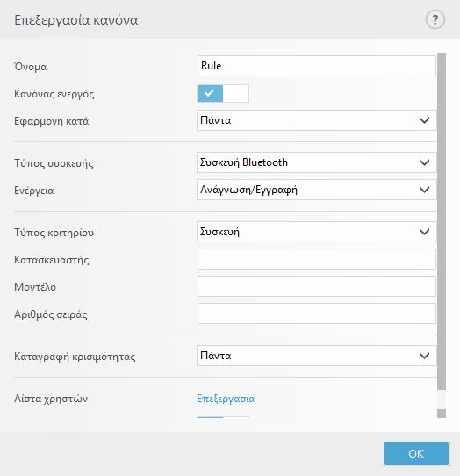This screenshot has height=476, width=460.
Task: Click the chevron arrow beside Συσκευή criterion
Action: click(424, 232)
